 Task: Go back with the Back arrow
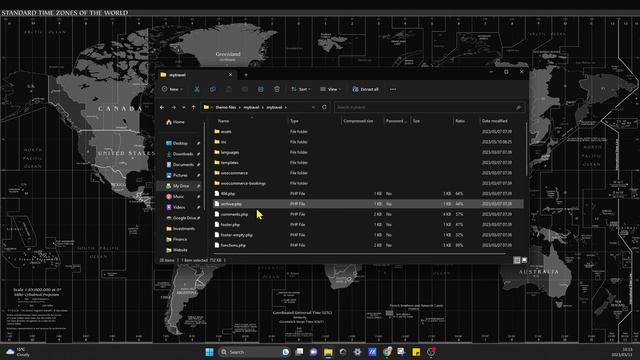pyautogui.click(x=162, y=107)
